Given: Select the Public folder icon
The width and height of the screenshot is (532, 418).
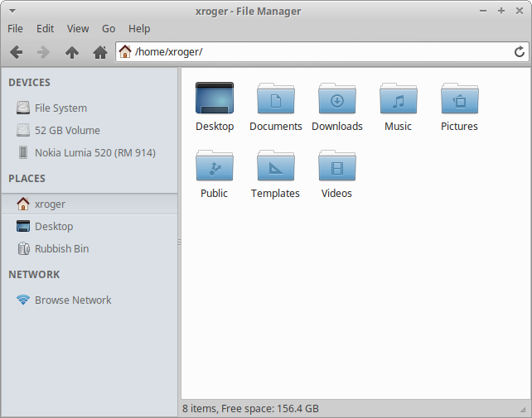Looking at the screenshot, I should 214,166.
